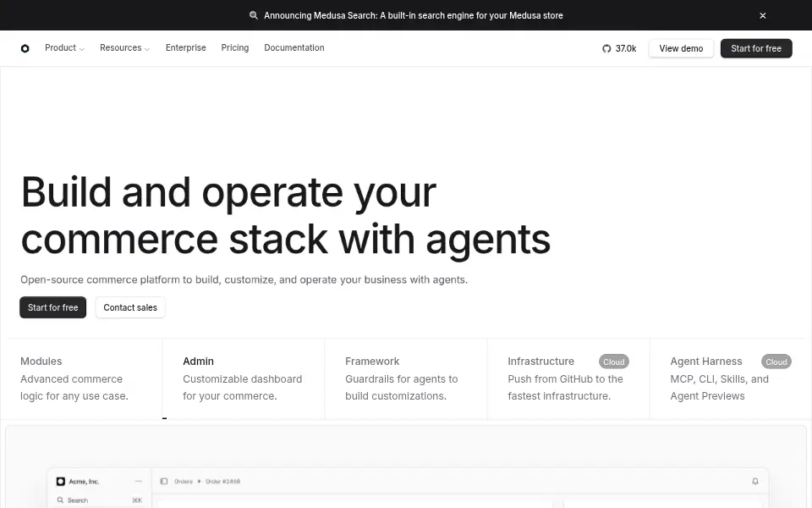This screenshot has width=812, height=508.
Task: Click the search icon in the preview sidebar
Action: coord(60,500)
